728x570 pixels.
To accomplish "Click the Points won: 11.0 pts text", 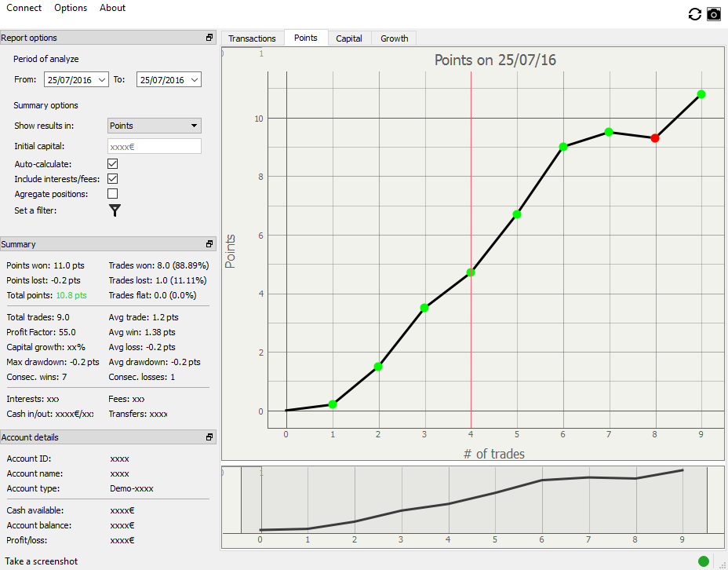I will coord(45,265).
